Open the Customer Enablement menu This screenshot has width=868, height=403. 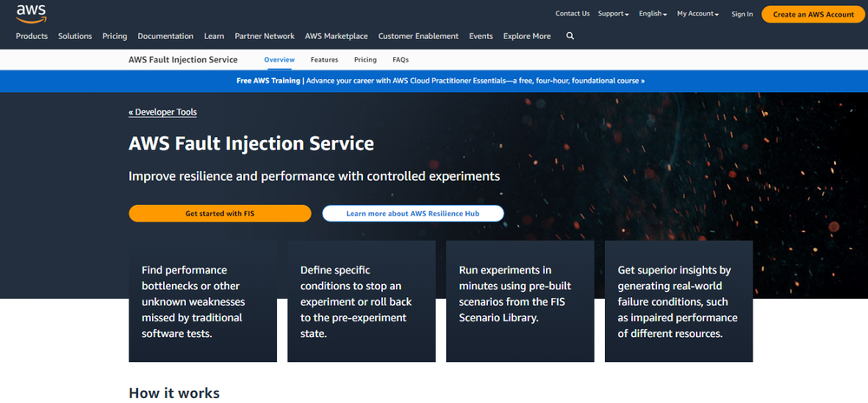pos(418,36)
